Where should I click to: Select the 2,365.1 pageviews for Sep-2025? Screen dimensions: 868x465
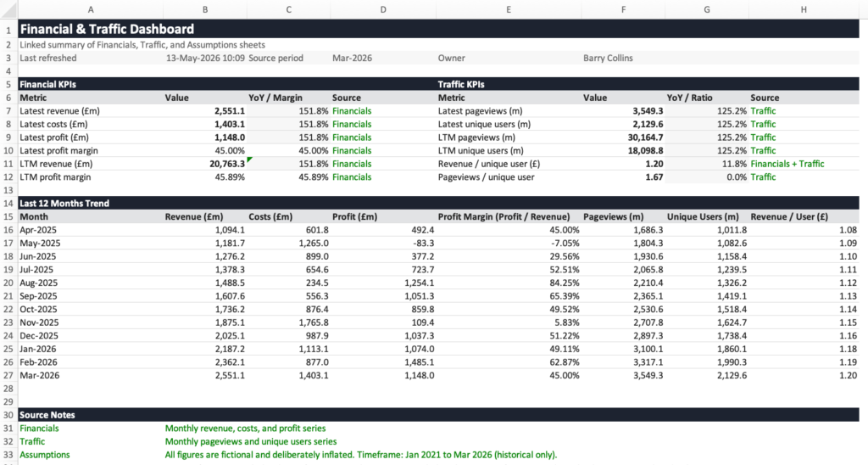[x=648, y=296]
